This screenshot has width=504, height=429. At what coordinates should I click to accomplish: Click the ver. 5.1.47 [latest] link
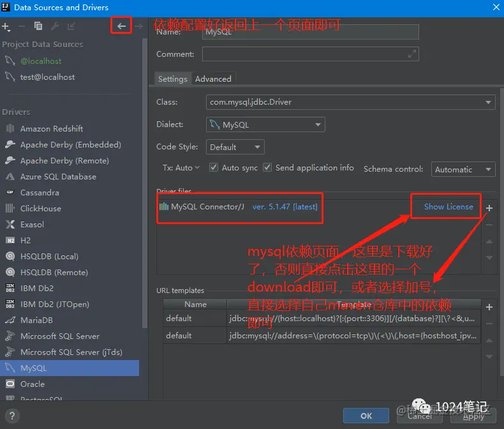tap(285, 207)
